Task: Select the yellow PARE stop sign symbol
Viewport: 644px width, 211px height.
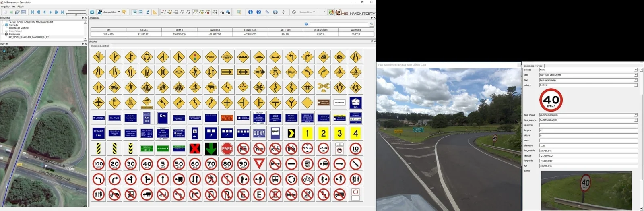Action: pos(211,57)
